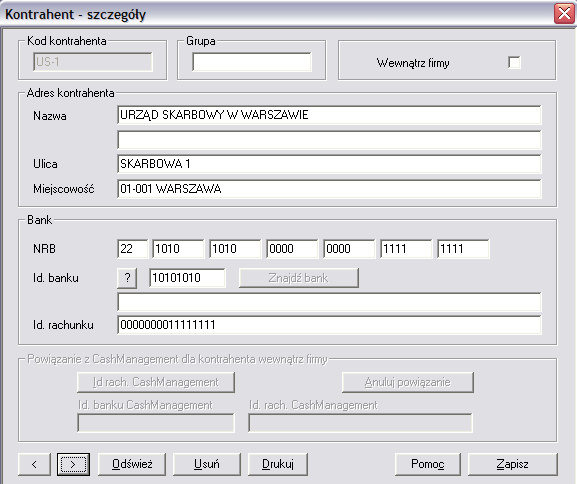Open help with the Pomoc button

pos(428,464)
